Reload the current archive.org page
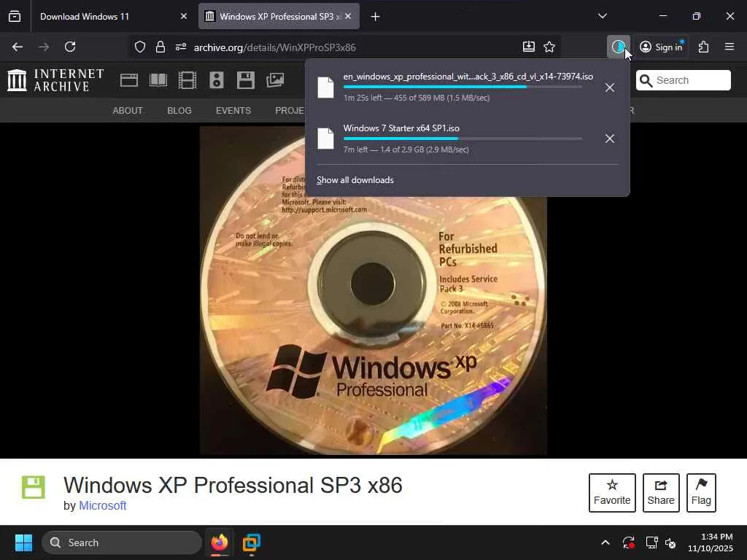This screenshot has height=560, width=747. [70, 47]
